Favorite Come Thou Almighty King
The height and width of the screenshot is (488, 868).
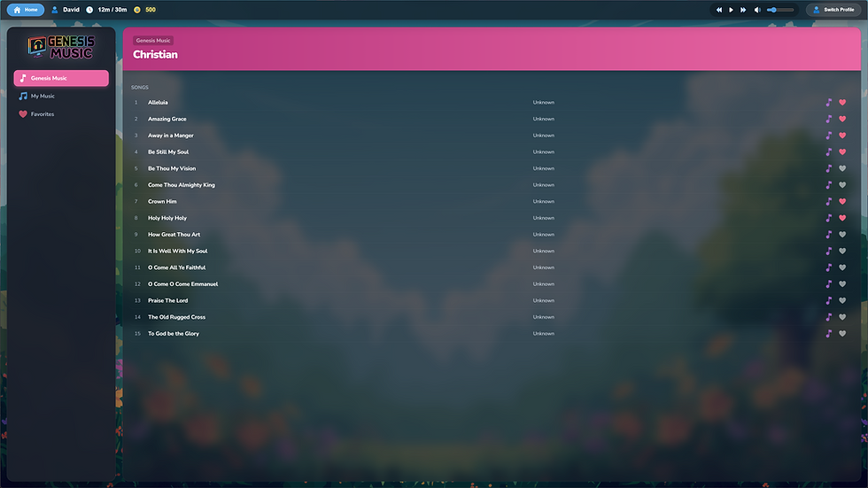click(842, 185)
